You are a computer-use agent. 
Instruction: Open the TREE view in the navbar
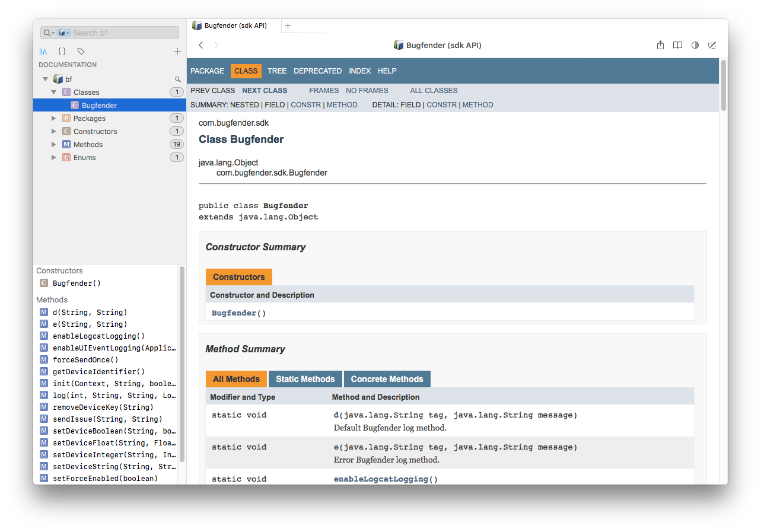click(277, 71)
